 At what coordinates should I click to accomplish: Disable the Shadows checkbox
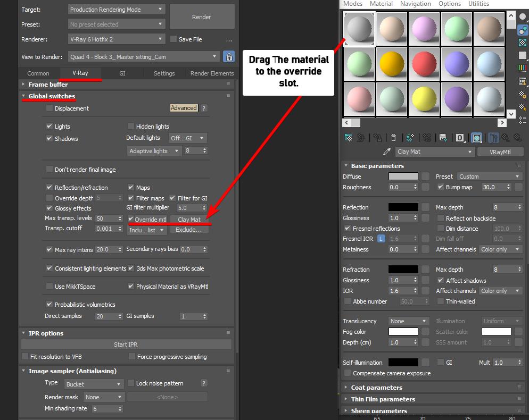pyautogui.click(x=50, y=138)
